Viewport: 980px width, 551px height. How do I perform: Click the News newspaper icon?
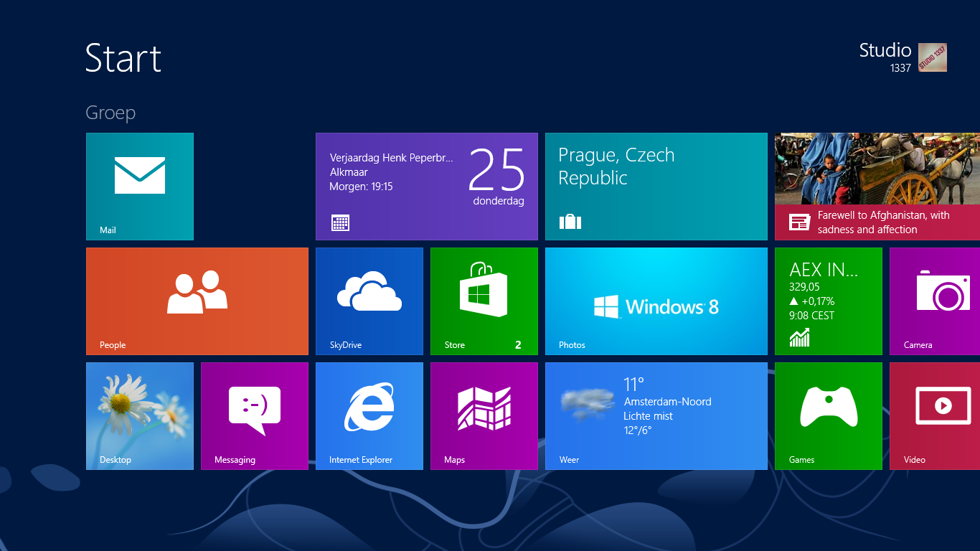click(x=799, y=222)
